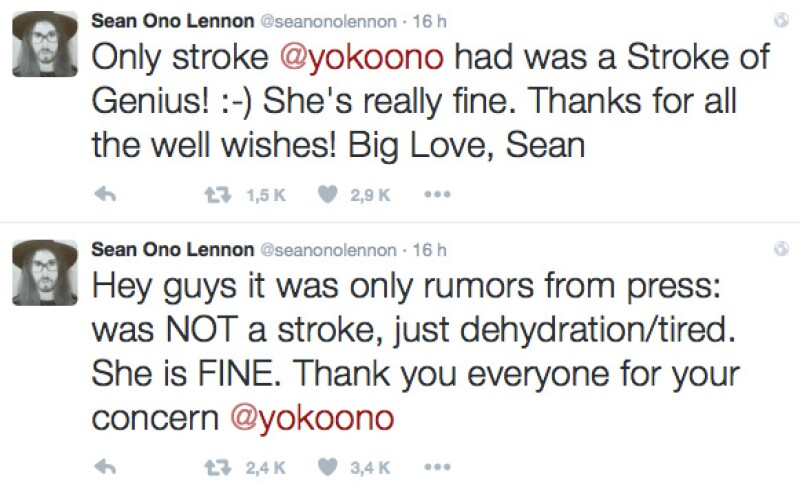Viewport: 800px width, 489px height.
Task: Click first tweet's profile avatar
Action: [45, 44]
